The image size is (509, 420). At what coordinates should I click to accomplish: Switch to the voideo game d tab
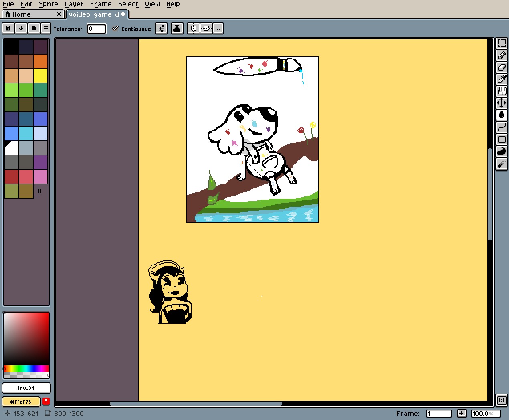pos(97,14)
